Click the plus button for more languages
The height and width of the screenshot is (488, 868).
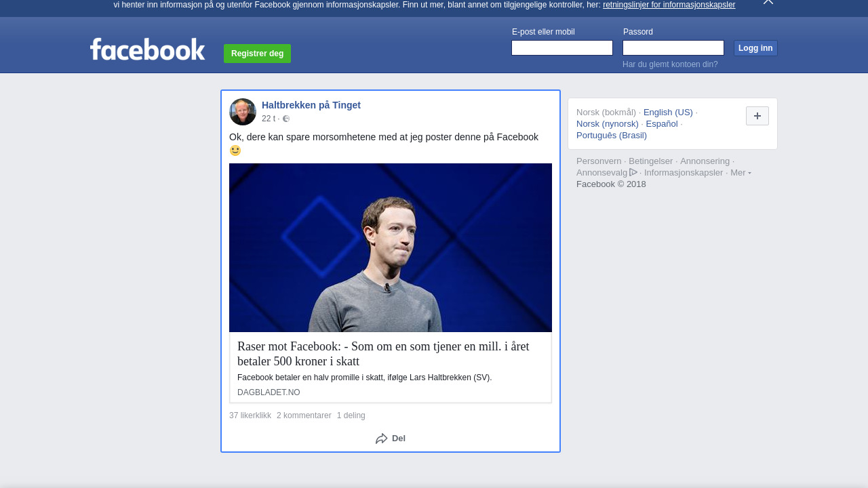[757, 116]
